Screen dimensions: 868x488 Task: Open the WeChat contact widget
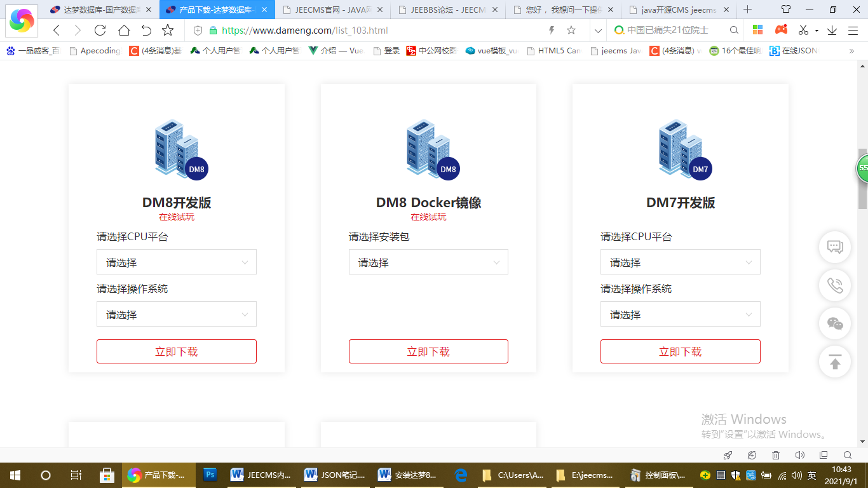(x=835, y=324)
